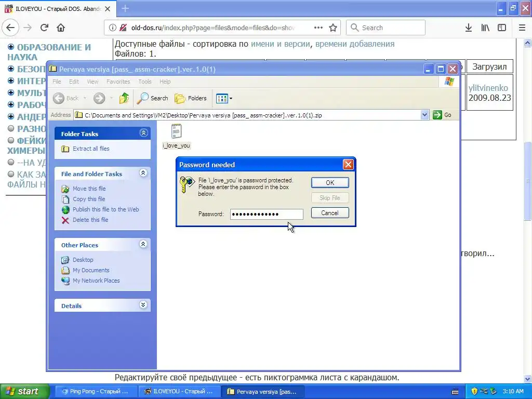Toggle the browser sidebar icon

pos(502,28)
